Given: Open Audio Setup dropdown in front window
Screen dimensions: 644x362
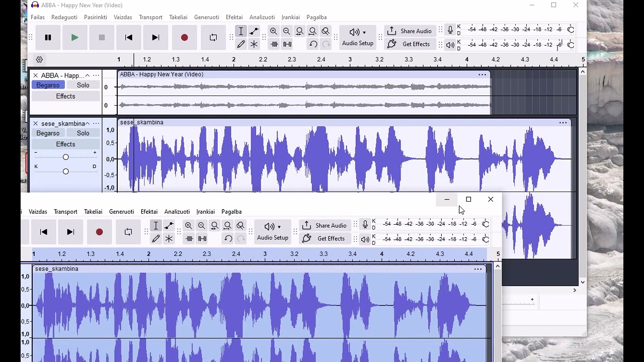Looking at the screenshot, I should pyautogui.click(x=273, y=232).
